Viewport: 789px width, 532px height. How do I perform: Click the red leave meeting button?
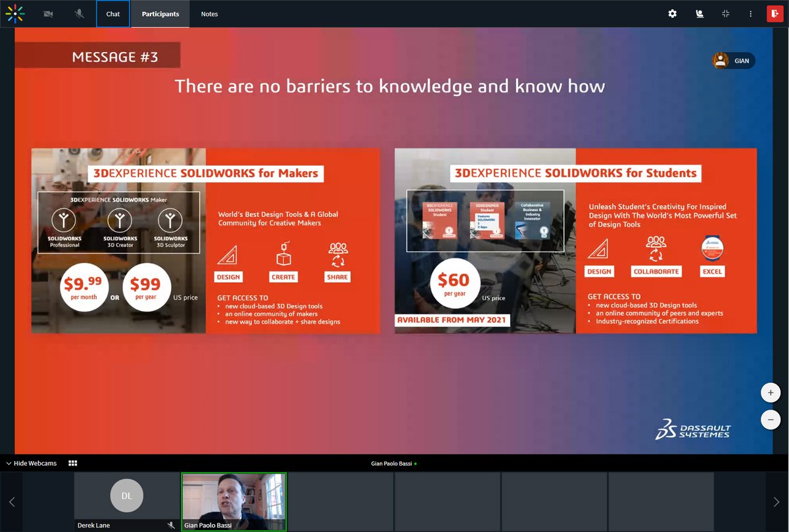(775, 14)
